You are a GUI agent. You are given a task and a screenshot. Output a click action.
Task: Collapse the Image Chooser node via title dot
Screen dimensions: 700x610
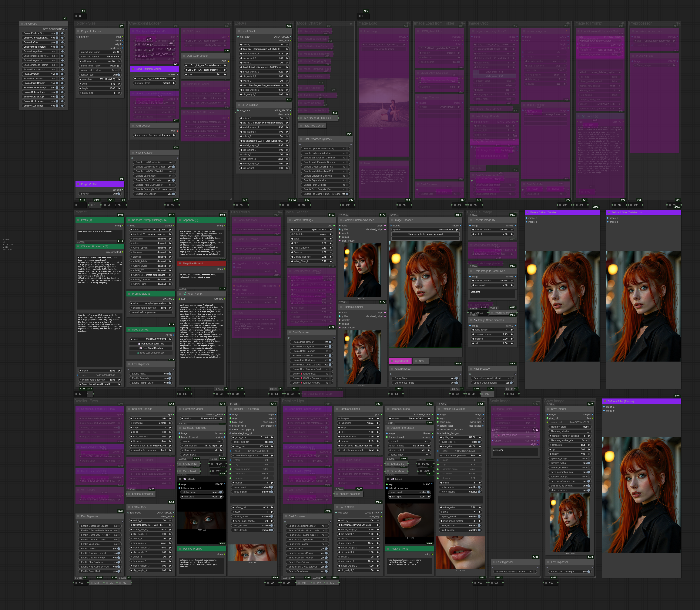point(391,220)
